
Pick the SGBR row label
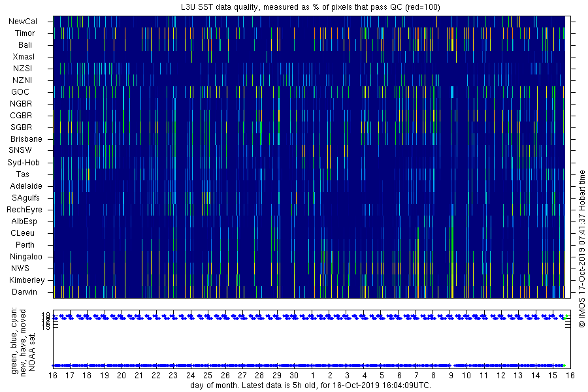tap(21, 127)
